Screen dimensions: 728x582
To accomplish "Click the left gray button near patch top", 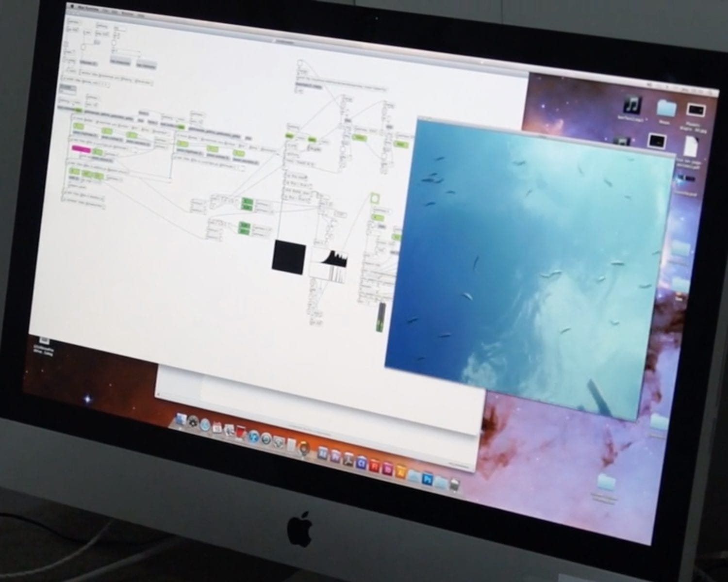I will pos(120,62).
